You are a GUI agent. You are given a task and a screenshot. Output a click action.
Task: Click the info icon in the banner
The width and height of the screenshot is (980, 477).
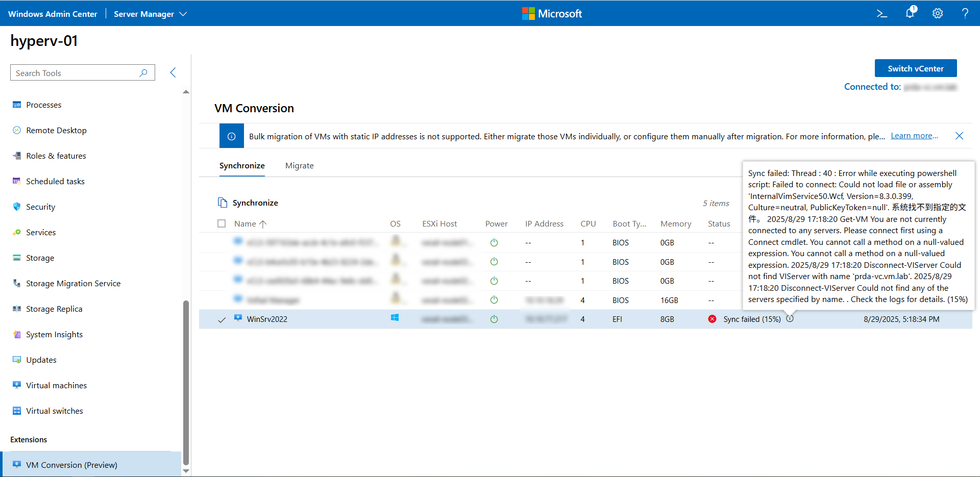pyautogui.click(x=231, y=136)
